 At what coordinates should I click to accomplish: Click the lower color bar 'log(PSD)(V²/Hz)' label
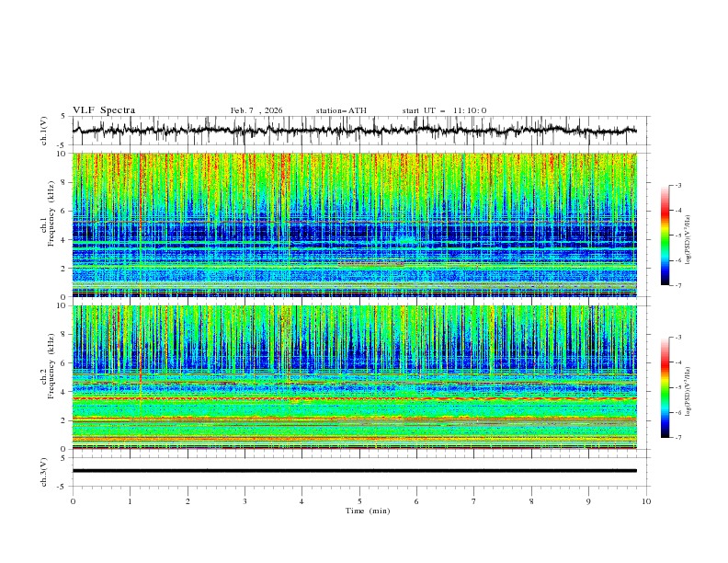(x=688, y=391)
